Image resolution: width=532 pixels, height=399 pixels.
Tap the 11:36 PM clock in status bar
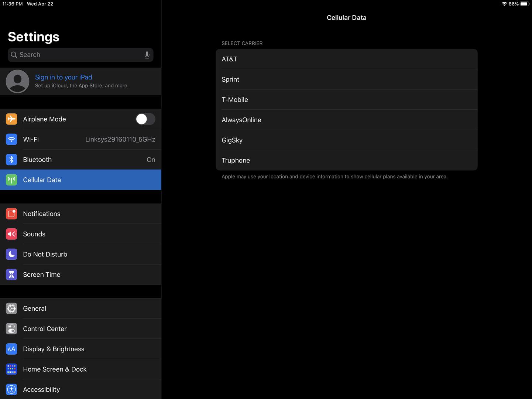click(13, 4)
